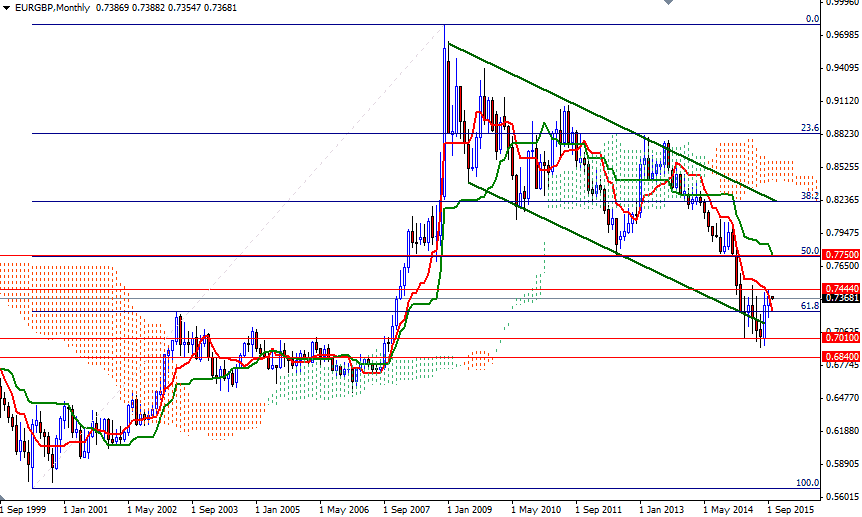
Task: Click the 1 May 2010 date label
Action: click(x=535, y=510)
